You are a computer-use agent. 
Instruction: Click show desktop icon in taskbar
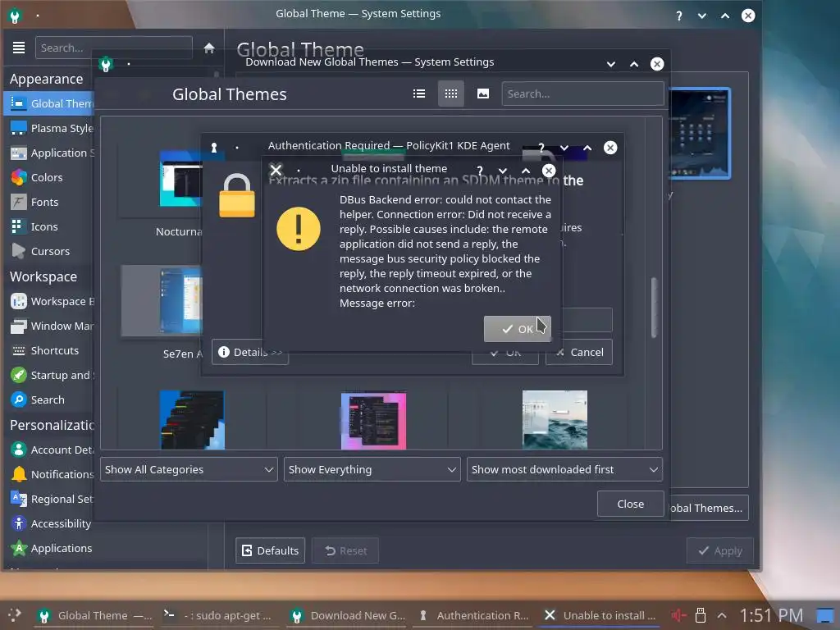(x=825, y=615)
